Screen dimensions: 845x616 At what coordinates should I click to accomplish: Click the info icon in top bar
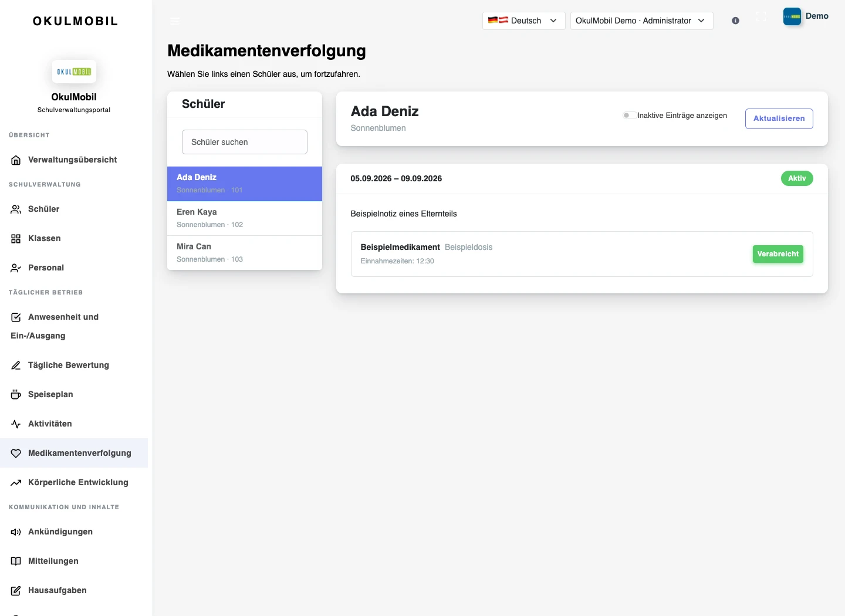coord(735,21)
